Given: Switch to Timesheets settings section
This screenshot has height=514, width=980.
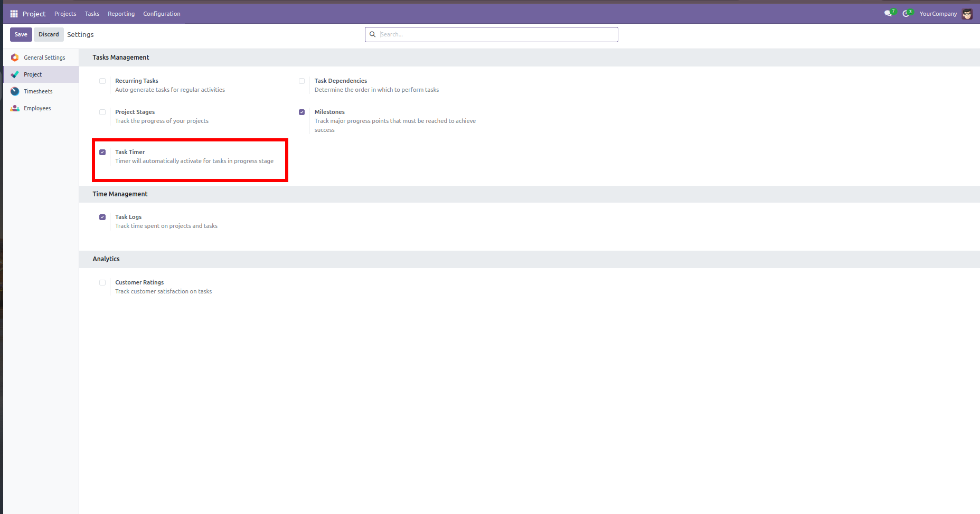Looking at the screenshot, I should pos(41,91).
